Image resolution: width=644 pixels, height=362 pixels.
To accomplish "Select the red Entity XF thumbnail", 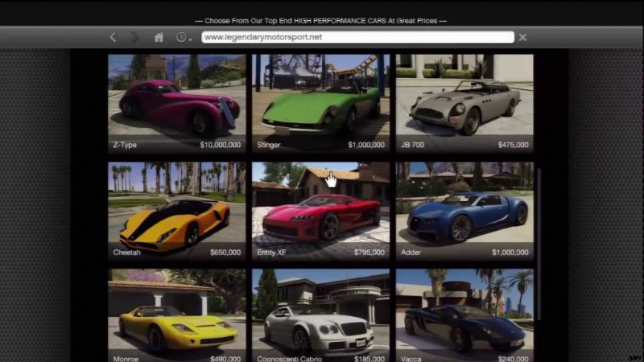I will [x=320, y=211].
